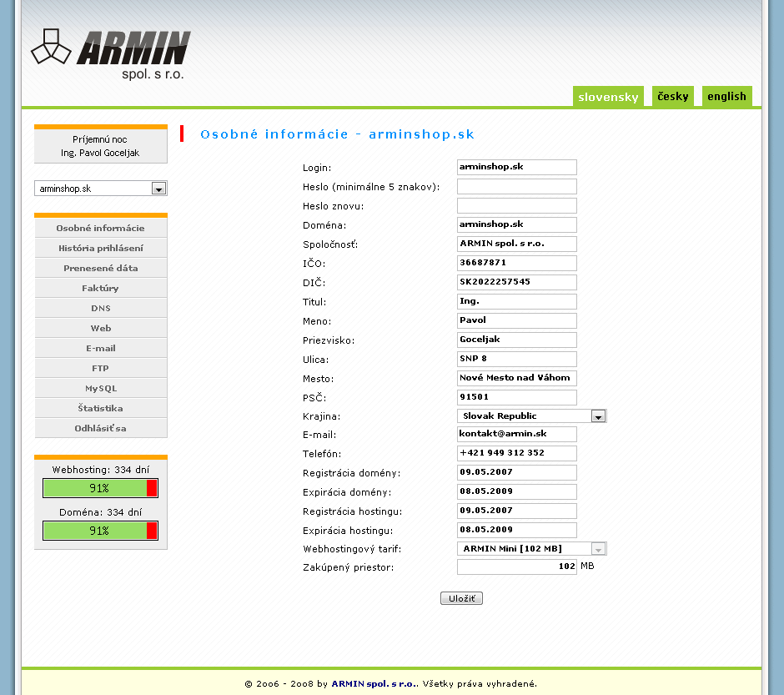Image resolution: width=784 pixels, height=695 pixels.
Task: Focus the Ulica input field
Action: (x=516, y=359)
